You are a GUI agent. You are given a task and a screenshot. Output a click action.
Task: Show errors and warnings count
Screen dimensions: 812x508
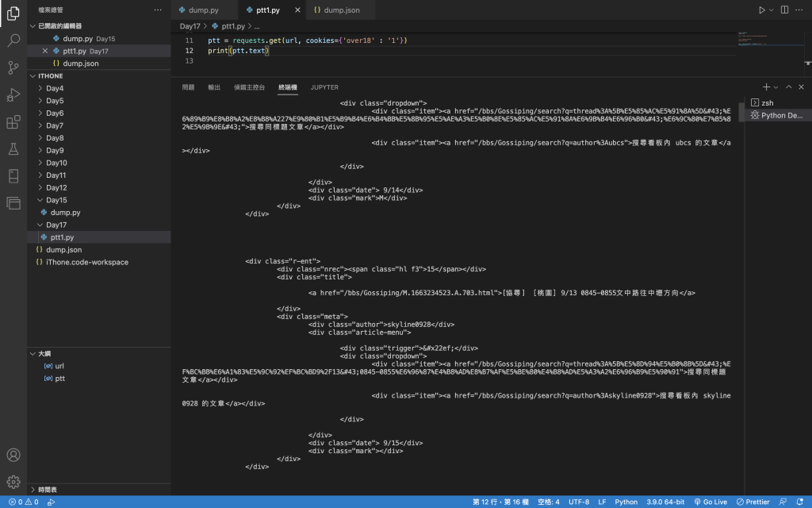pyautogui.click(x=23, y=502)
